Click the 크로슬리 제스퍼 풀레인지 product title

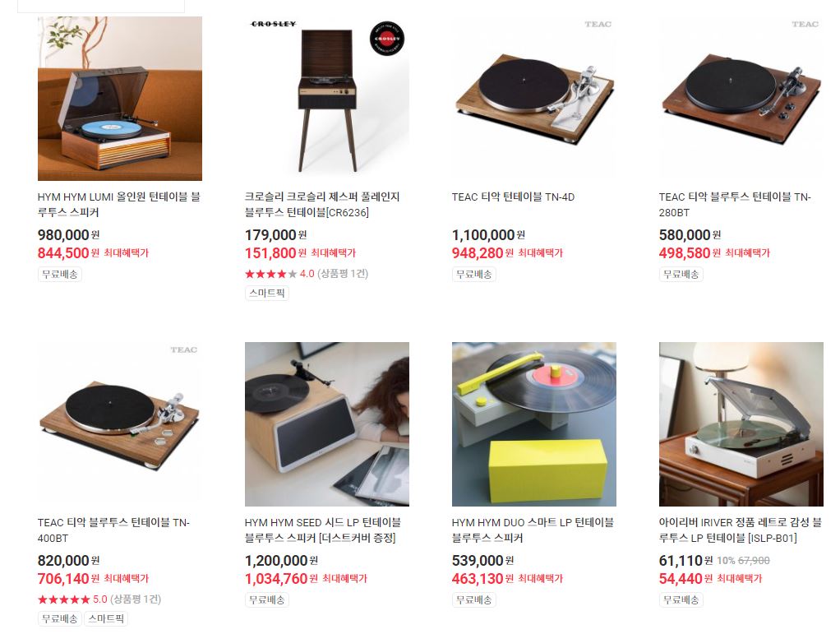tap(322, 205)
